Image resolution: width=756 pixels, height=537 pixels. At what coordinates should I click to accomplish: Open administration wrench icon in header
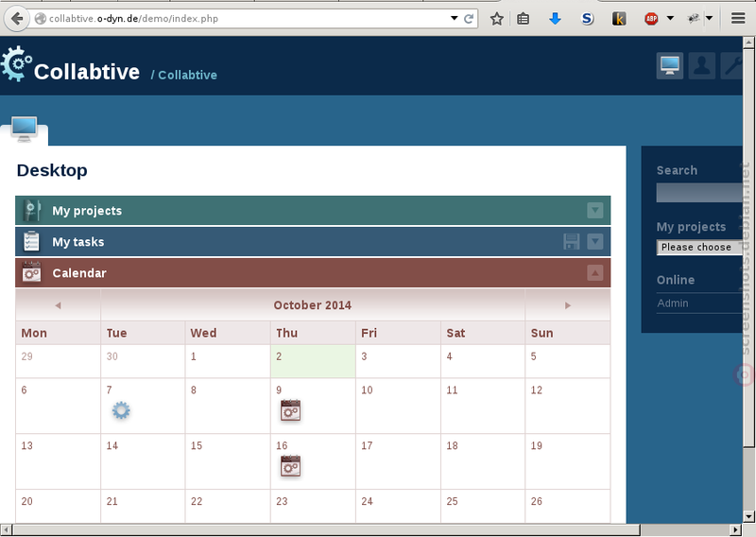pos(731,65)
